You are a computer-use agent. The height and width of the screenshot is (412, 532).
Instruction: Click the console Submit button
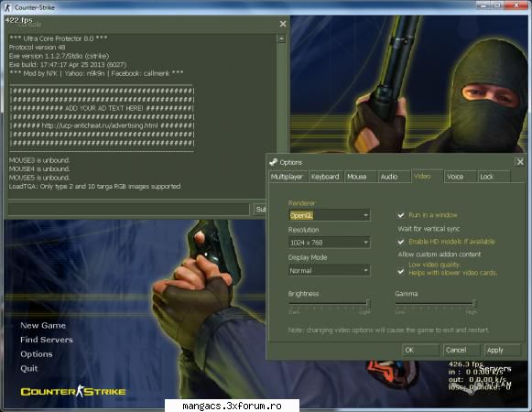pos(260,210)
